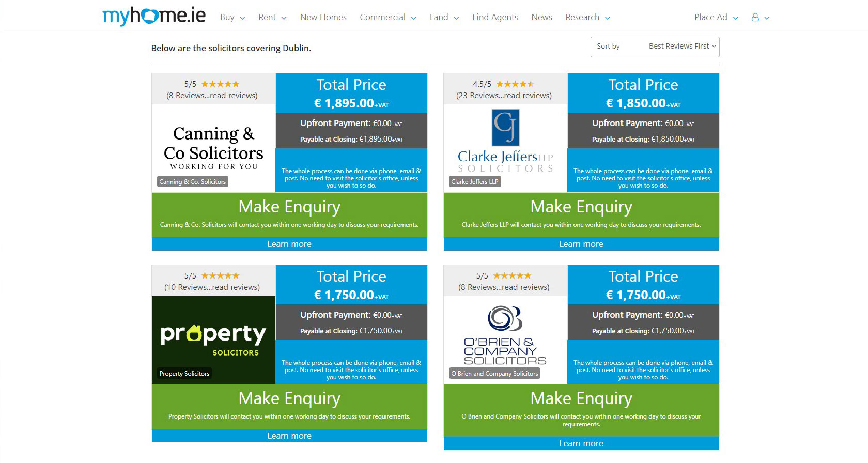The image size is (868, 463).
Task: Expand the Commercial menu chevron
Action: click(x=413, y=18)
